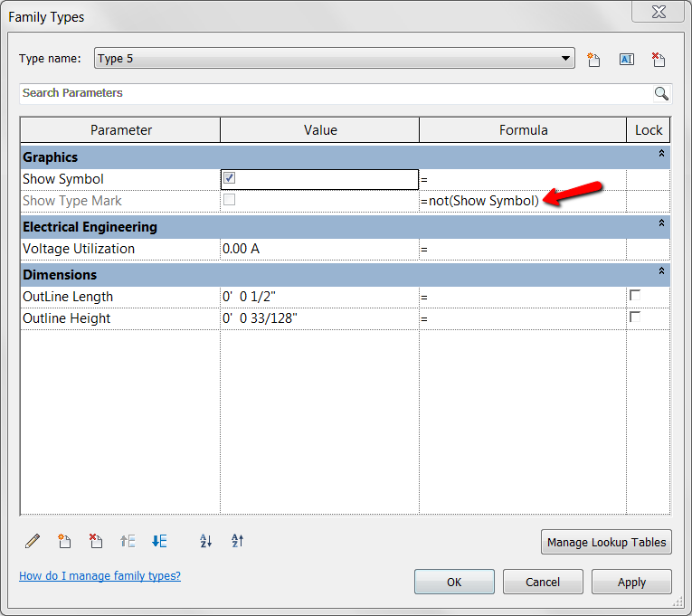Click the New Parameter icon in the bottom toolbar
This screenshot has height=616, width=692.
coord(64,541)
